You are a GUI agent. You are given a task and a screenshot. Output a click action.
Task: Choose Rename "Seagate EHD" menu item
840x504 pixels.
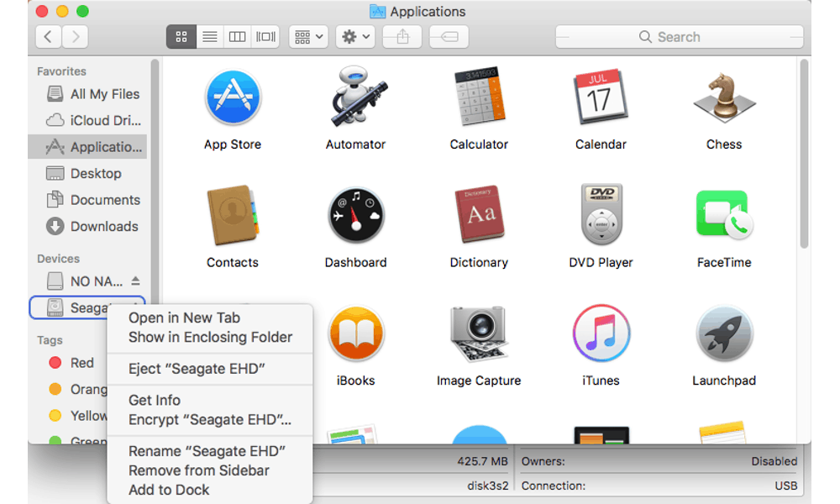(210, 451)
